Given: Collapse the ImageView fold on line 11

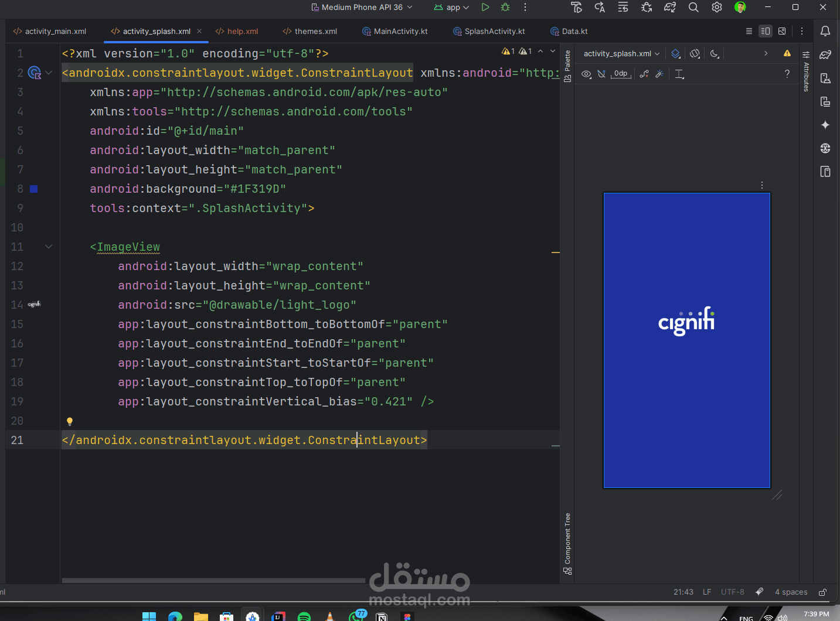Looking at the screenshot, I should point(49,247).
